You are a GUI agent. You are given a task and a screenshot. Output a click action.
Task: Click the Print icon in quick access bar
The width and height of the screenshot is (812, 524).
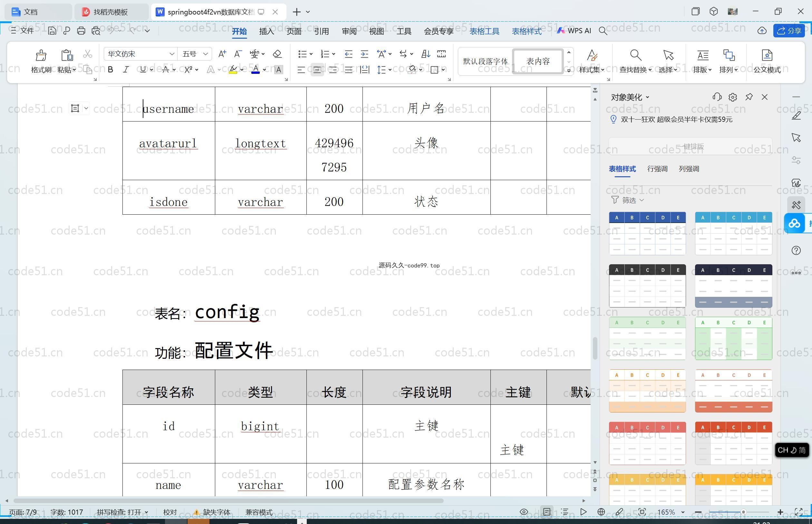point(81,31)
